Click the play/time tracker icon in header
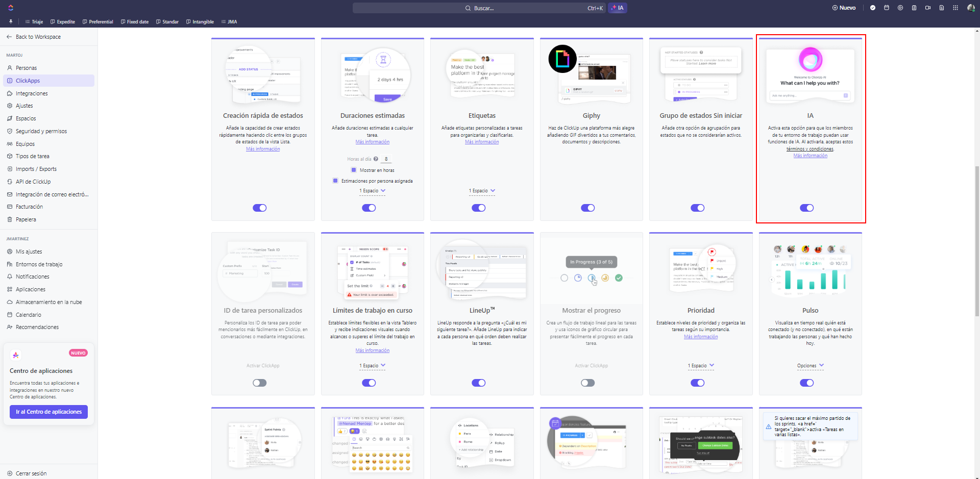This screenshot has height=479, width=980. coord(900,8)
